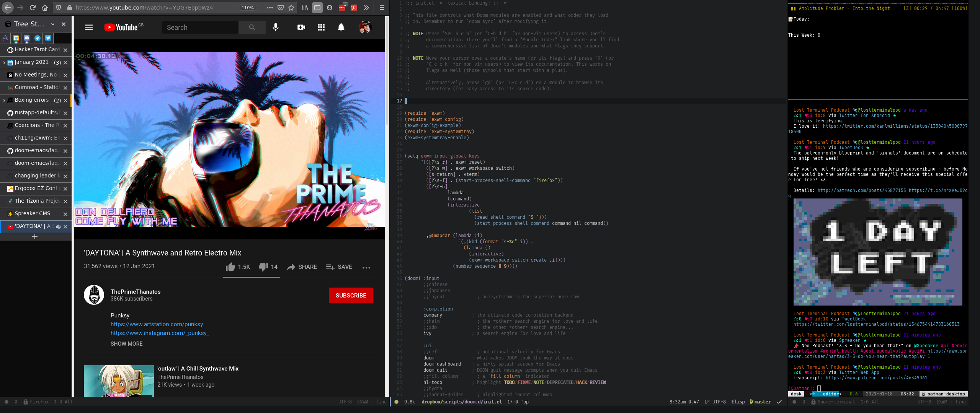
Task: Toggle Firefox sidebar button
Action: (317, 8)
